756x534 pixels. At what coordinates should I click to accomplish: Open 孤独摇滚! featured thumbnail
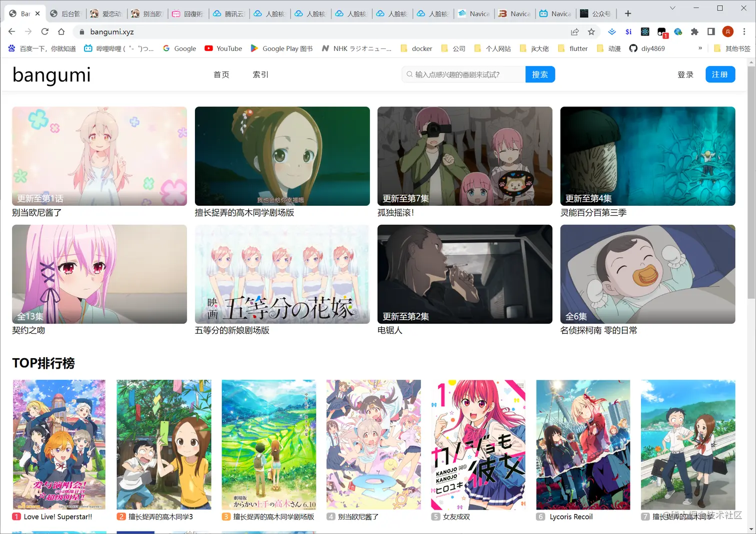point(465,156)
